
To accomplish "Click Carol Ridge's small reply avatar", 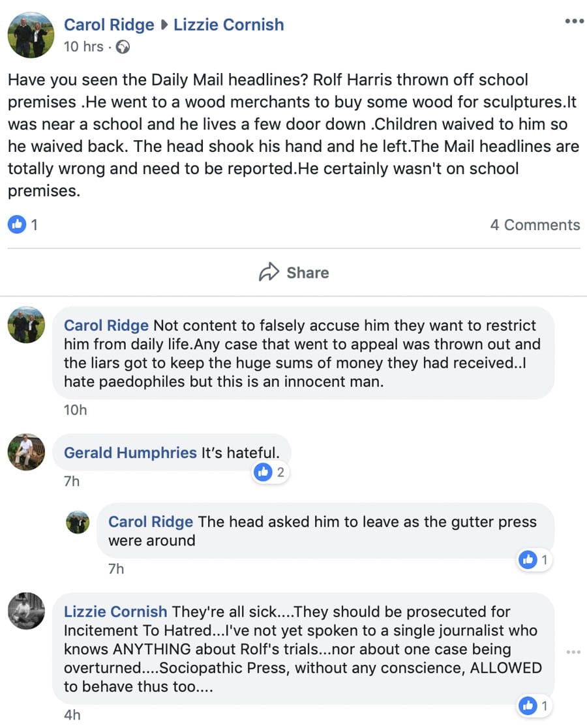I will click(x=78, y=522).
